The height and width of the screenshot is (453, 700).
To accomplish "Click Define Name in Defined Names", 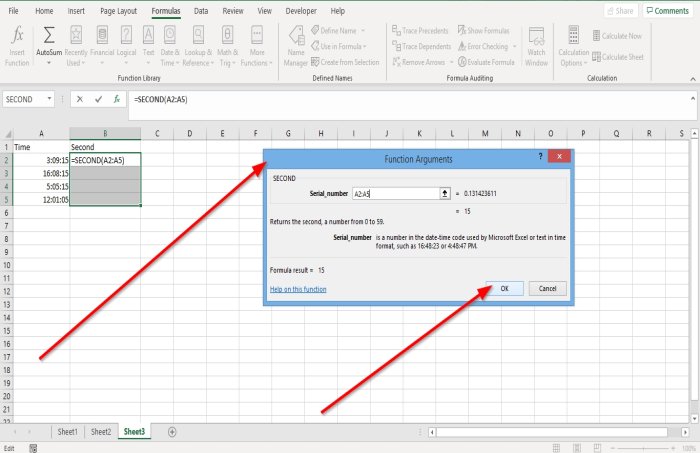I will pyautogui.click(x=333, y=30).
